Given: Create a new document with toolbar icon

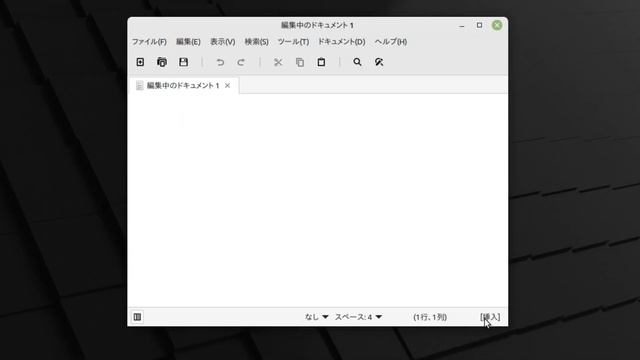Looking at the screenshot, I should pos(140,62).
